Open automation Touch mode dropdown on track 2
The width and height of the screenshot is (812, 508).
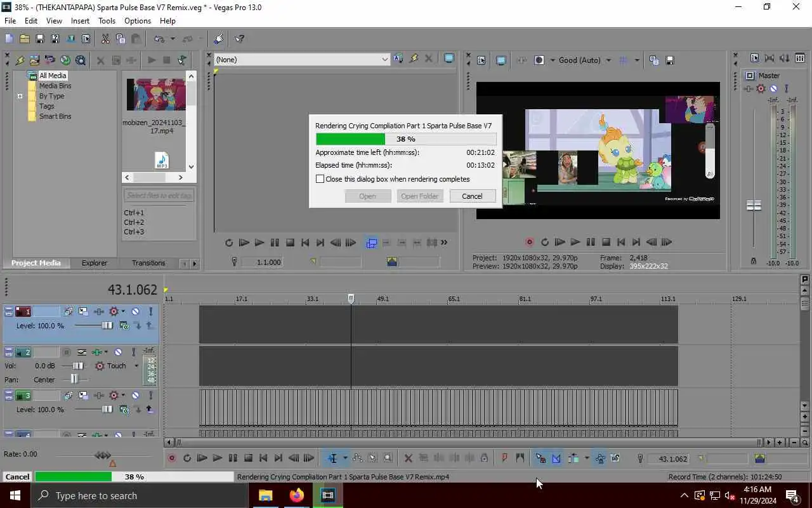[136, 366]
